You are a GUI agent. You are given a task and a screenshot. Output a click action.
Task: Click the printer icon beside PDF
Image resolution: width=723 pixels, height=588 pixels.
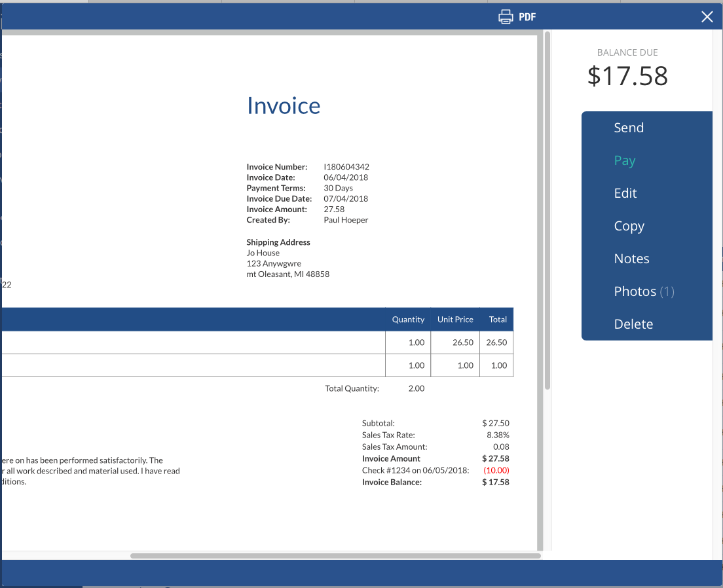click(506, 17)
